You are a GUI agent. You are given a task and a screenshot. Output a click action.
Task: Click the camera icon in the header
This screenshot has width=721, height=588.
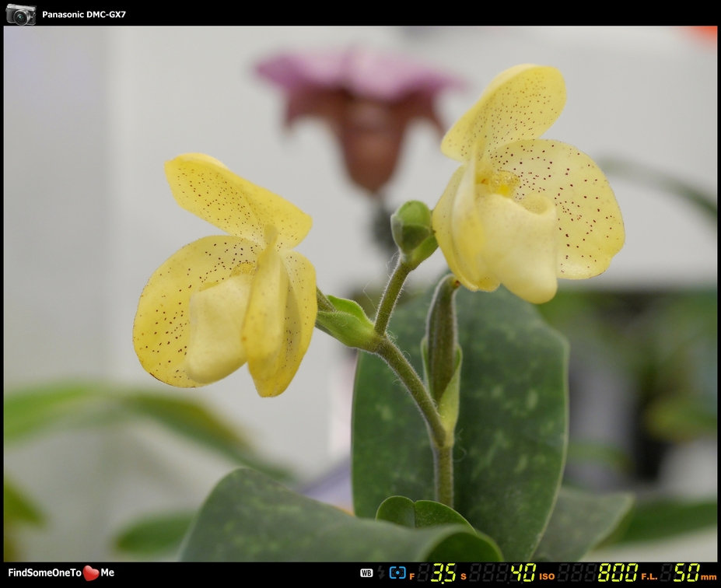(21, 14)
